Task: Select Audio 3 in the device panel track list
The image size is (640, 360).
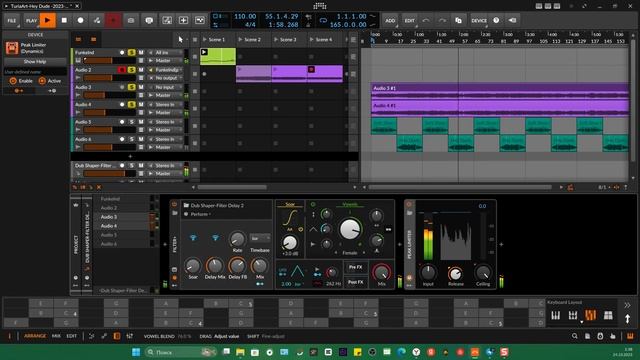Action: [109, 217]
